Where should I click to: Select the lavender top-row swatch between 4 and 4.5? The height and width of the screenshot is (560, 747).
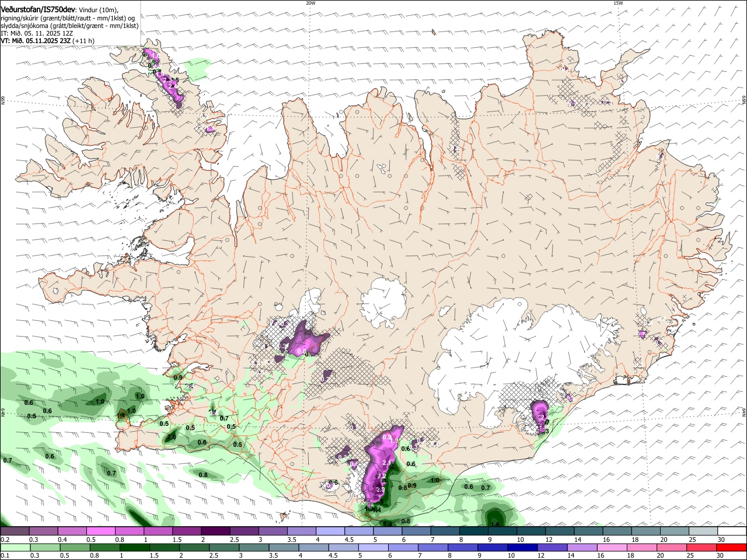329,531
